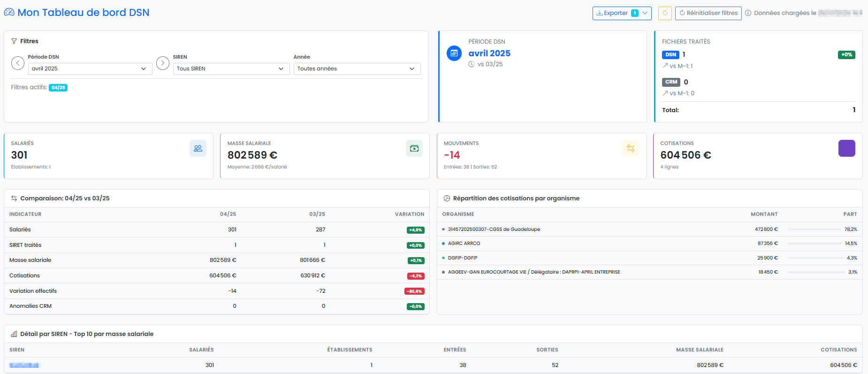Go to previous DSN period arrow
The width and height of the screenshot is (868, 374).
[x=18, y=63]
